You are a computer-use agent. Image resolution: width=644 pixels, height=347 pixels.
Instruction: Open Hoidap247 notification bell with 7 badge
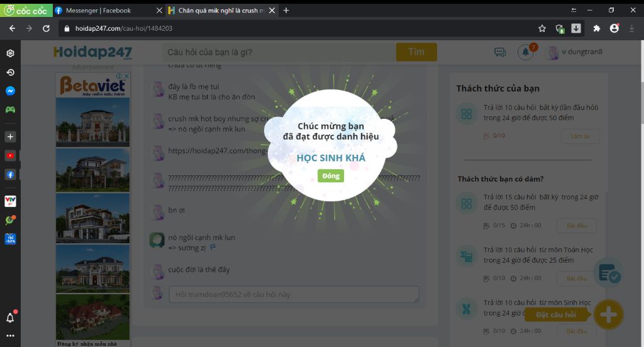[526, 52]
